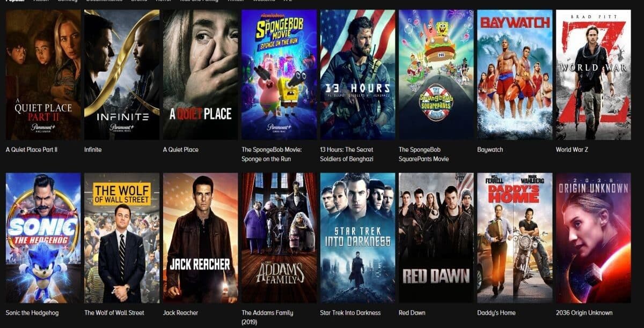Open the Jack Reacher movie poster
Screen dimensions: 644x328
pos(201,238)
